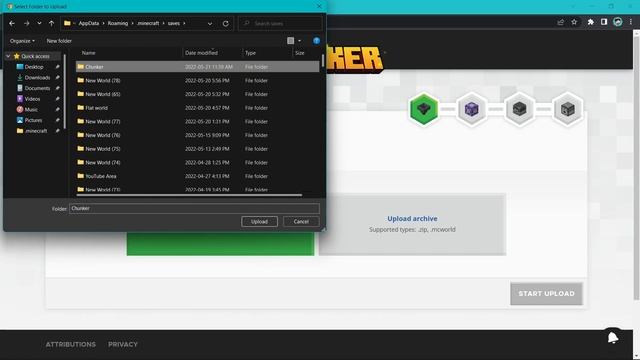Toggle the browser side panel icon
Viewport: 640px width, 360px height.
point(604,22)
